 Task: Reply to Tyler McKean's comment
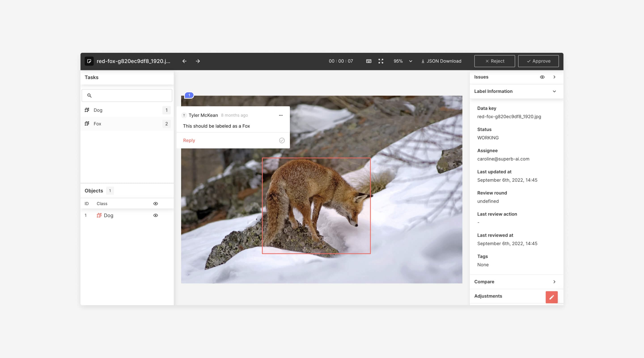(189, 140)
